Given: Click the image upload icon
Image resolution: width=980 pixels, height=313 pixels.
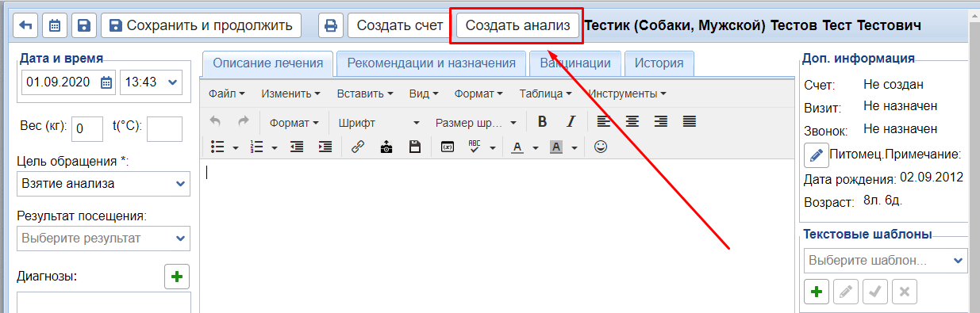Looking at the screenshot, I should pos(386,147).
